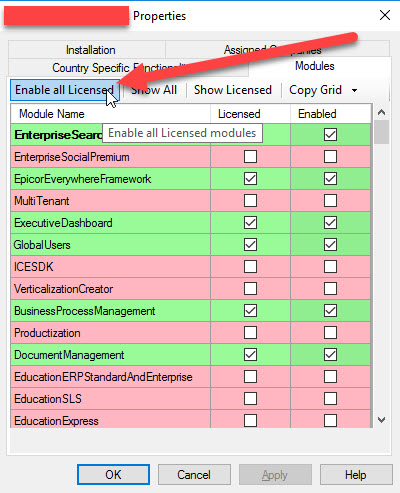The image size is (400, 493).
Task: Select the DocumentManagement module name
Action: click(x=69, y=355)
